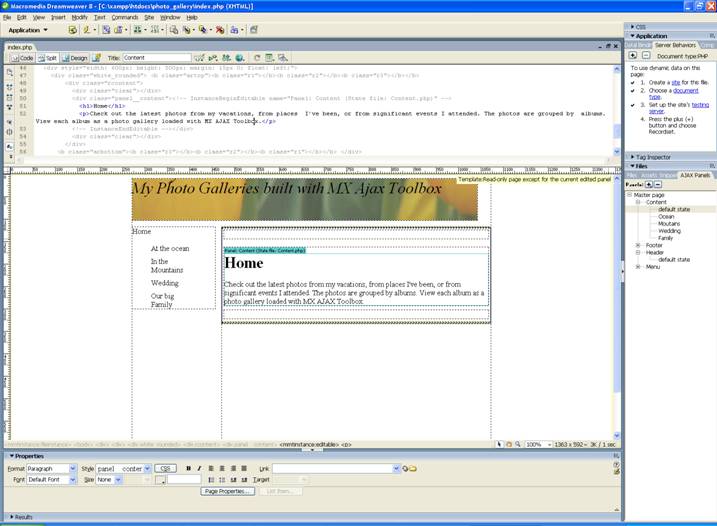Click the Bold formatting button

tap(188, 468)
